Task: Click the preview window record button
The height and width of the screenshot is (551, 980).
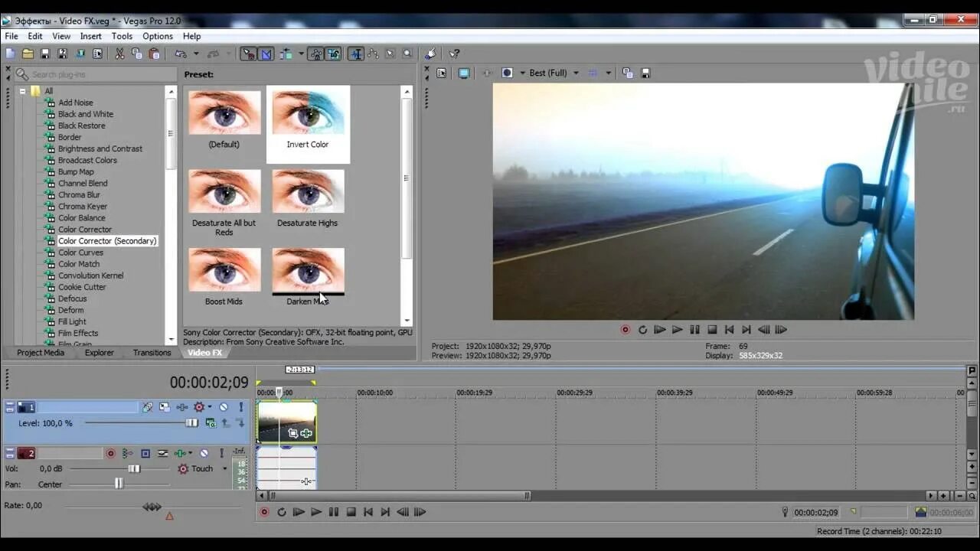Action: click(626, 330)
